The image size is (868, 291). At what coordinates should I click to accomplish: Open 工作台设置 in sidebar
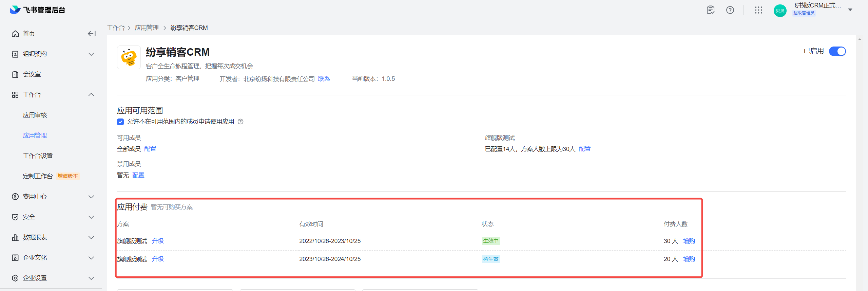tap(38, 156)
